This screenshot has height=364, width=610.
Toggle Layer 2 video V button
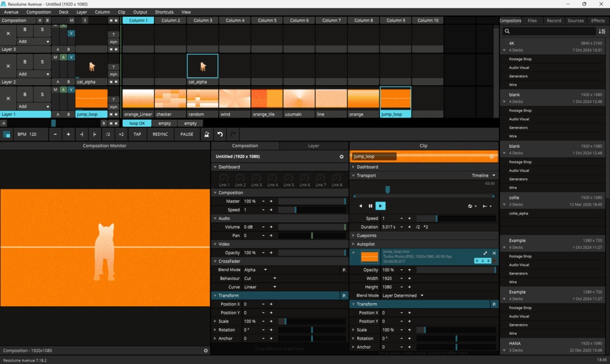coord(71,57)
